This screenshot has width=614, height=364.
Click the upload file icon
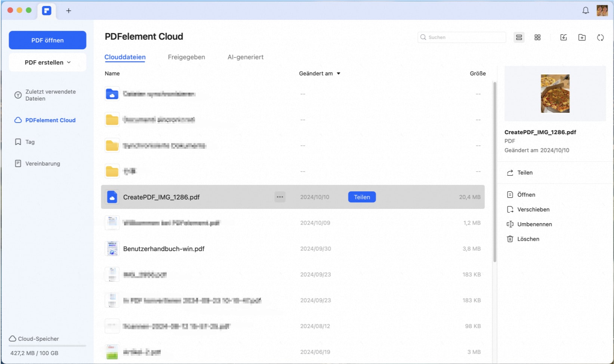point(564,37)
